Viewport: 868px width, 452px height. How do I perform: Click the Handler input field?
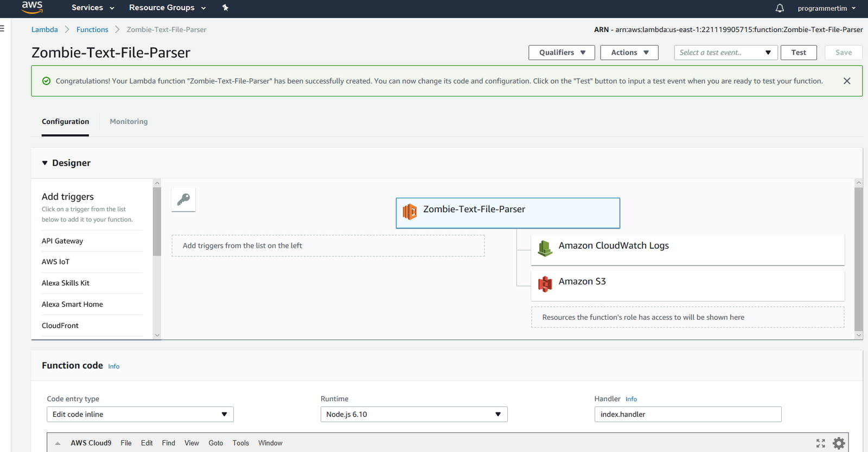tap(687, 415)
